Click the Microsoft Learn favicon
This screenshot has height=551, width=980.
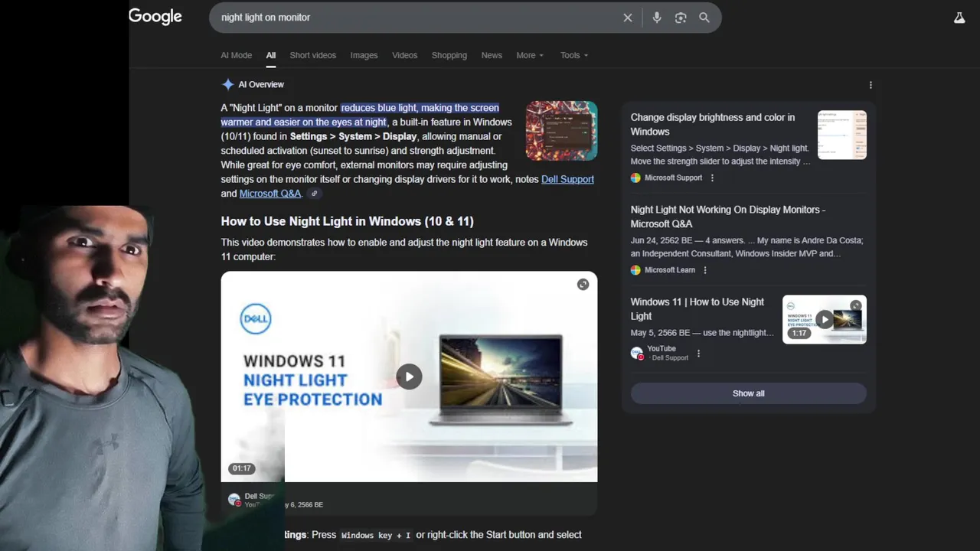coord(635,269)
